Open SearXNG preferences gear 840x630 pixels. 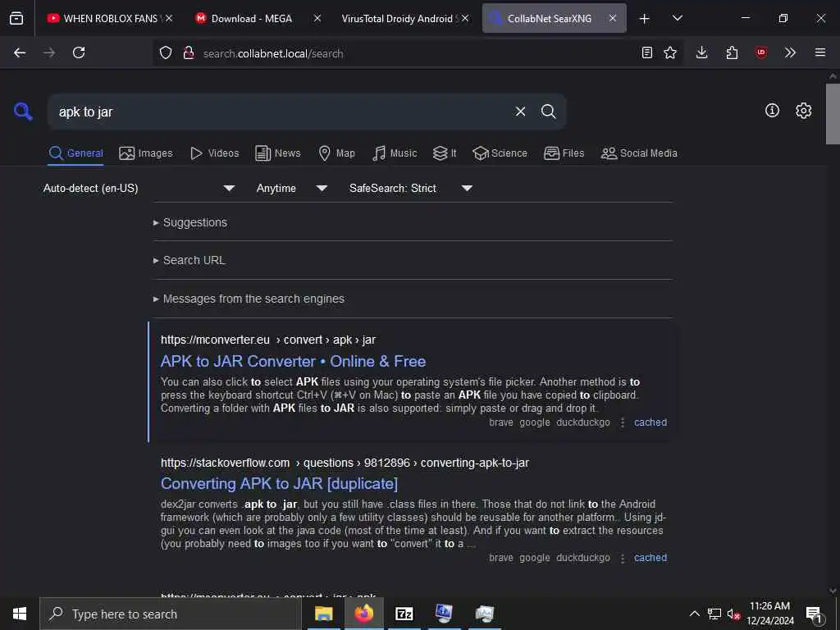[804, 111]
